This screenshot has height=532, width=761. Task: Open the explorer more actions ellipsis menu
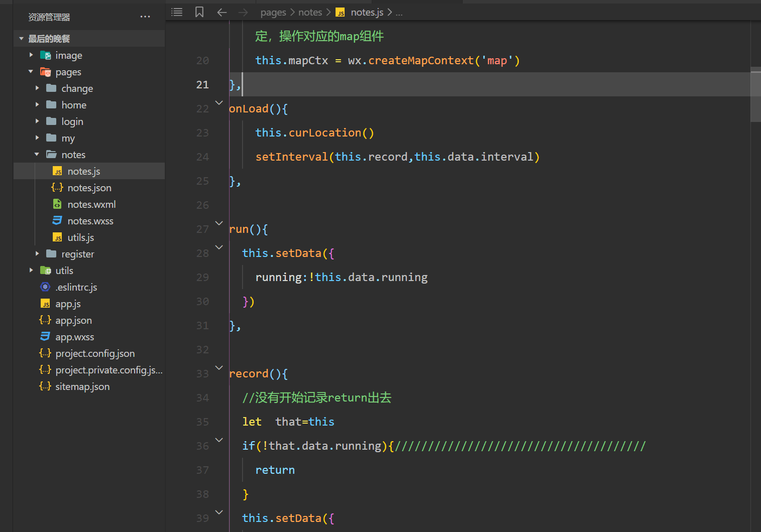[145, 17]
